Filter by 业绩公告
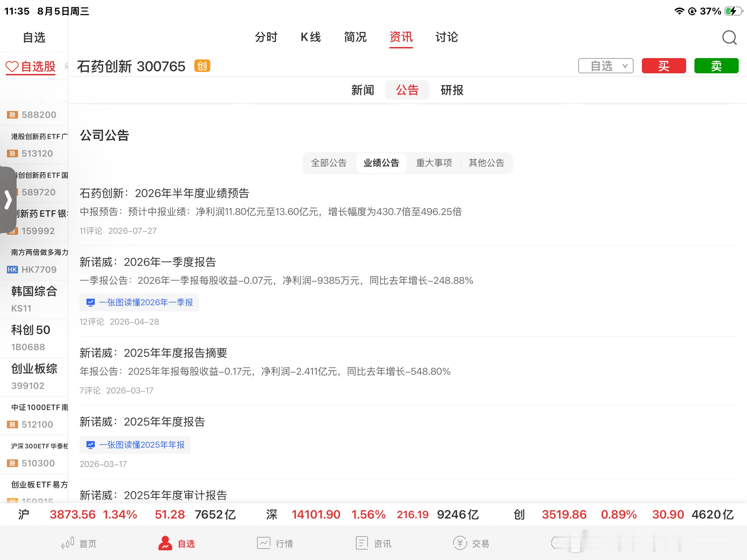 [x=381, y=163]
